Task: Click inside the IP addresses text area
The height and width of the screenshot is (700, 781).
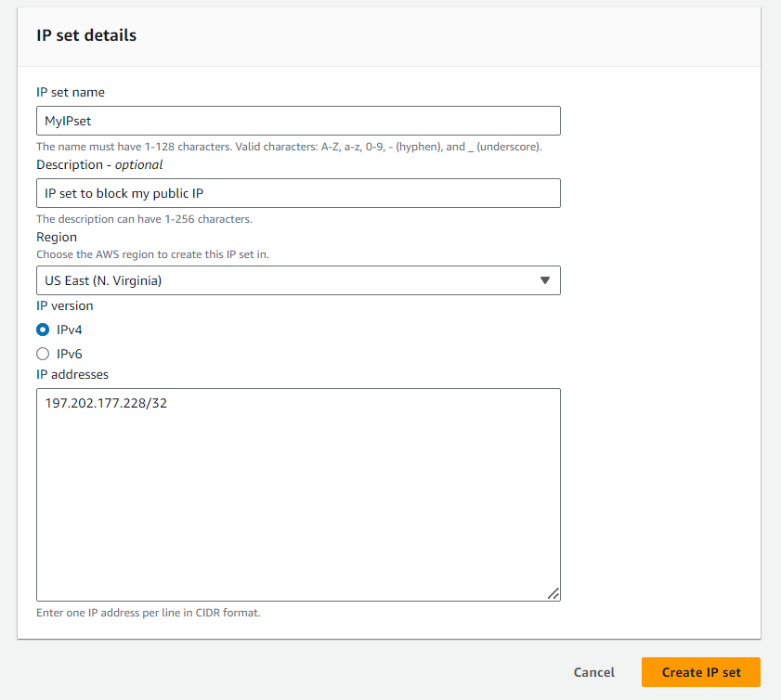Action: coord(298,495)
